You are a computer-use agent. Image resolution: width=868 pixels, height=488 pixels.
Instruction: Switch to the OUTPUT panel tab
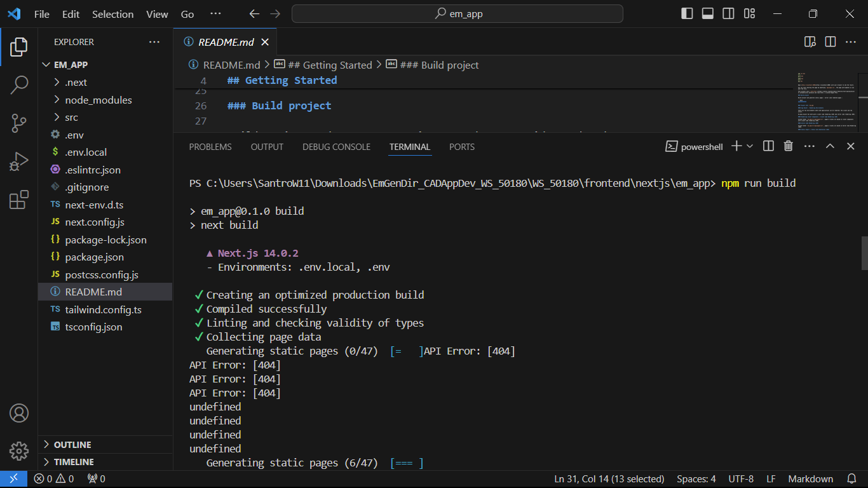pyautogui.click(x=267, y=147)
